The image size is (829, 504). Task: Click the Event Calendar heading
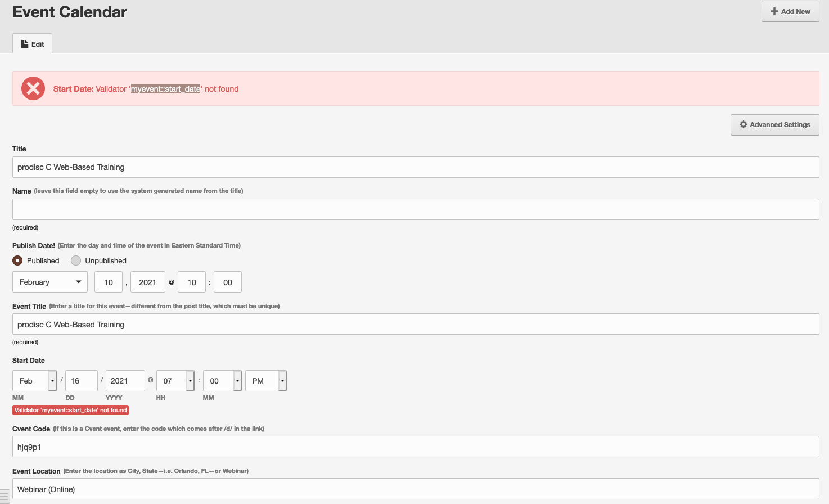click(x=70, y=12)
